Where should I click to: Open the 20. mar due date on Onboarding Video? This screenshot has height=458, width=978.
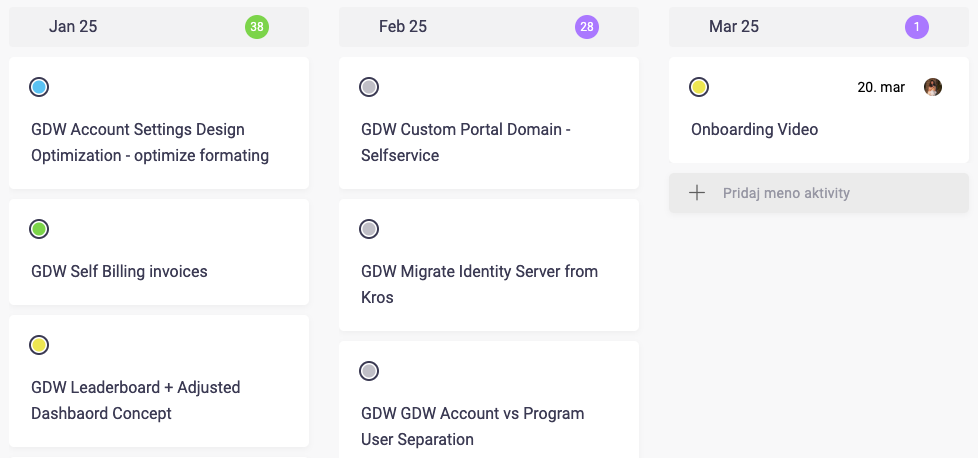coord(881,87)
